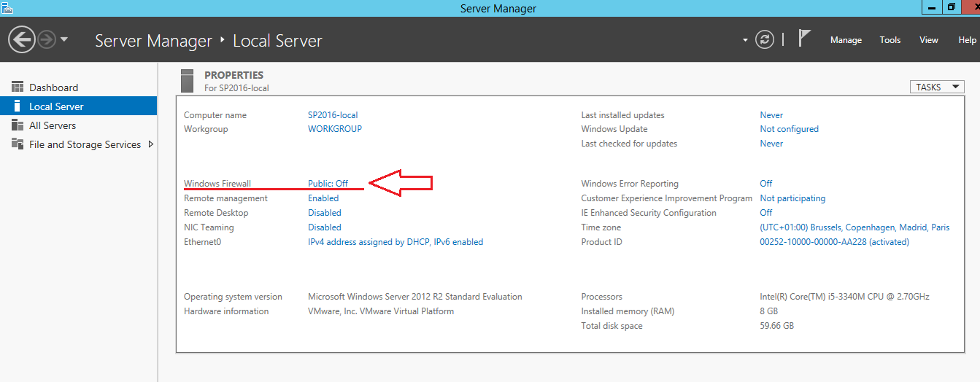Image resolution: width=980 pixels, height=382 pixels.
Task: Click IE Enhanced Security Configuration Off link
Action: coord(766,213)
